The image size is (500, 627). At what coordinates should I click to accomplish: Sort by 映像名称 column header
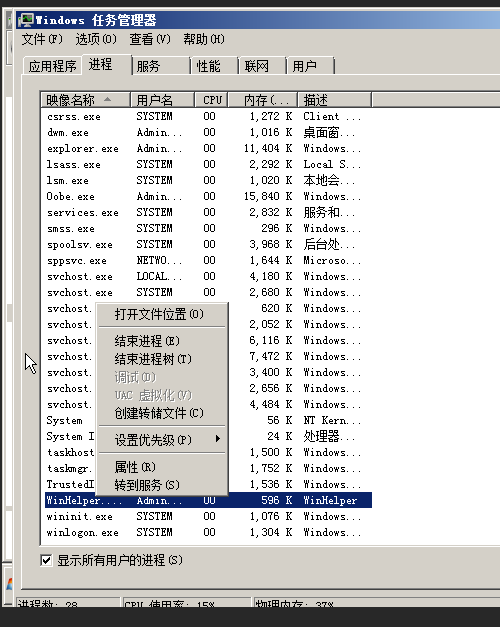(86, 100)
